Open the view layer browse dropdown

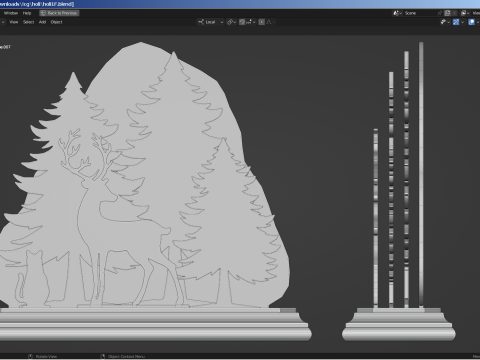click(x=465, y=13)
